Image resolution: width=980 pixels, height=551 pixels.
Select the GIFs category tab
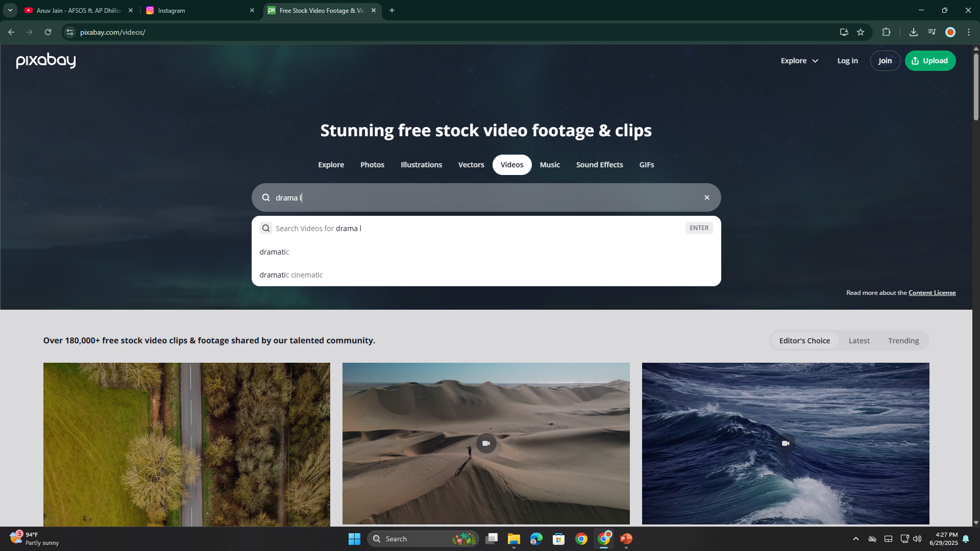(647, 165)
